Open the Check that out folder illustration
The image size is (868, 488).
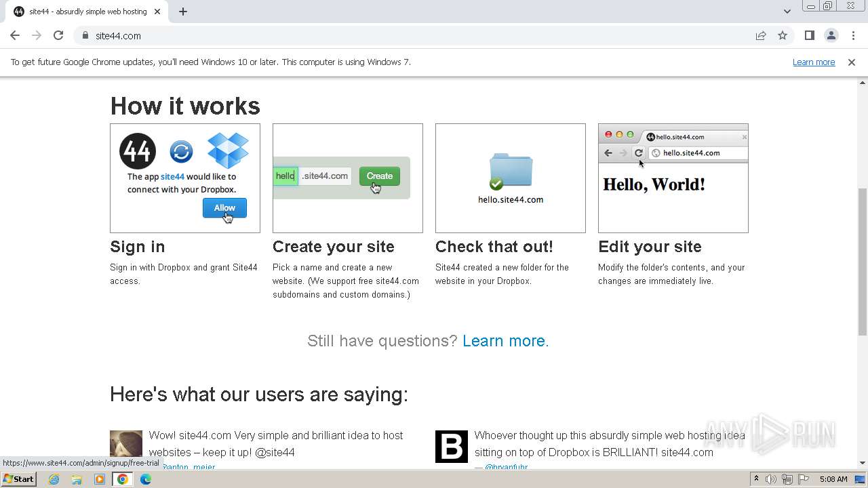coord(511,178)
